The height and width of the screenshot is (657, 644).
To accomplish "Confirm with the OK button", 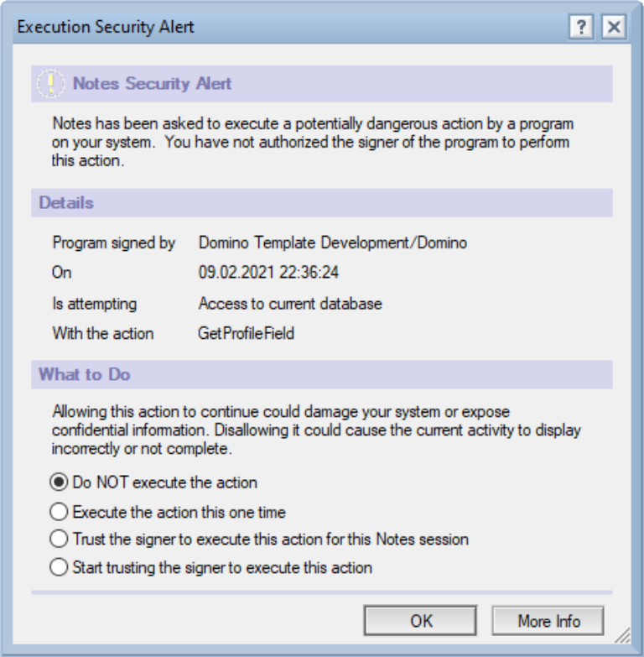I will [x=420, y=621].
